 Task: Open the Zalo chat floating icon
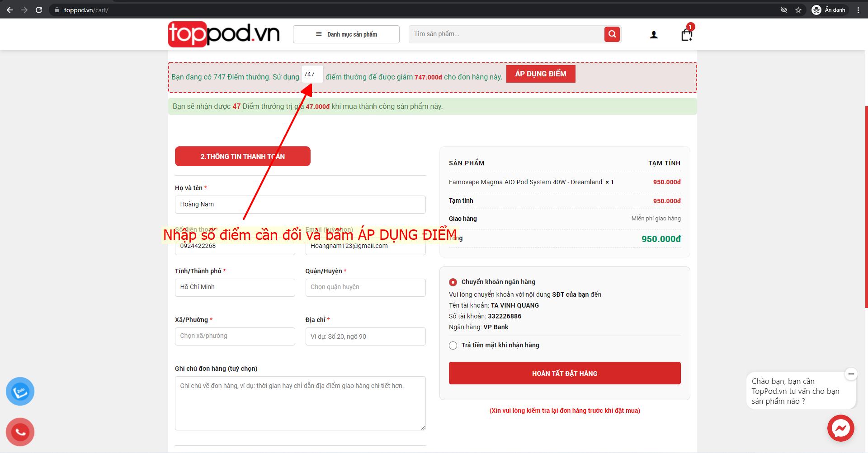pyautogui.click(x=20, y=392)
